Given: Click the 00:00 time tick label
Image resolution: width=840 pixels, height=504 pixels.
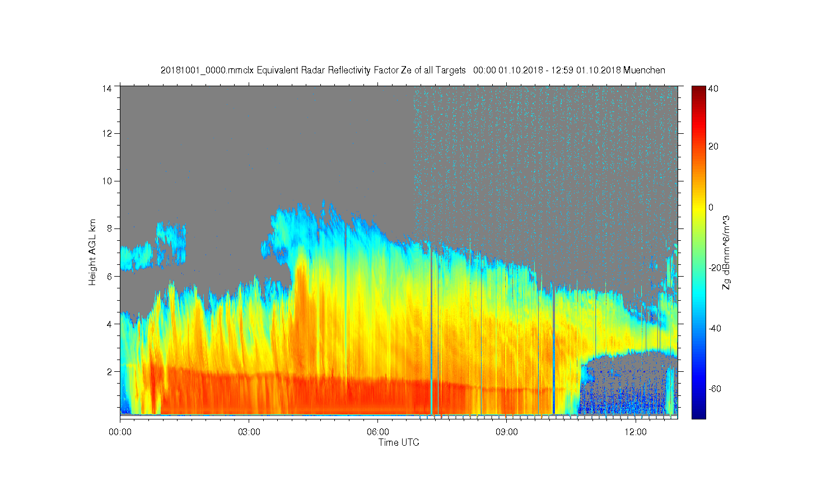Looking at the screenshot, I should pos(120,432).
